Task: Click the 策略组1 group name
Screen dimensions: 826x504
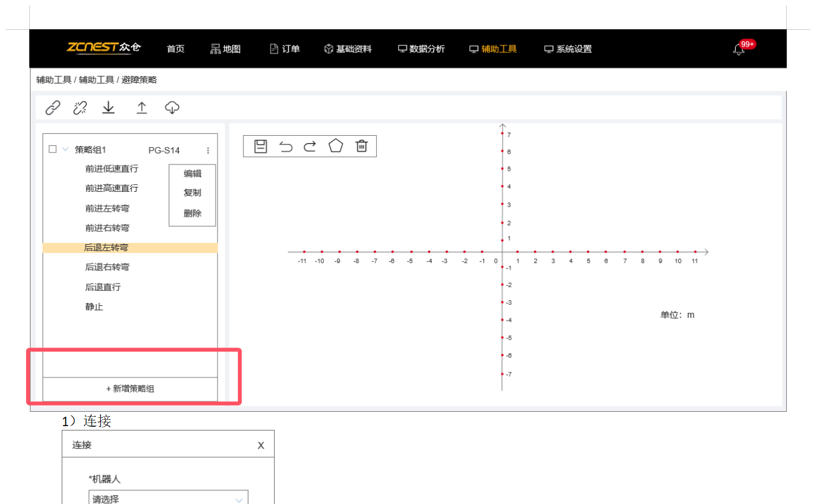Action: [90, 150]
